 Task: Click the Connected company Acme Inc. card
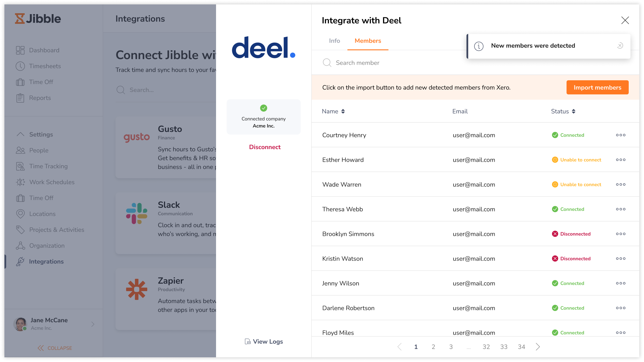264,117
